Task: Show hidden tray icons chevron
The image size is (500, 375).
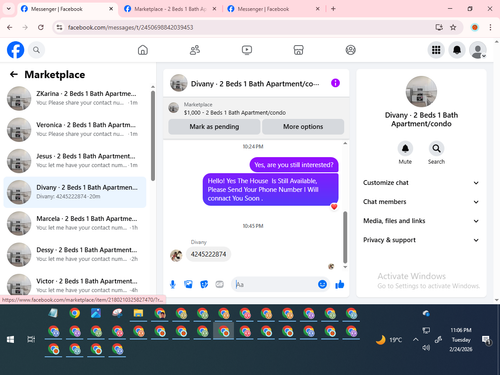Action: 415,340
